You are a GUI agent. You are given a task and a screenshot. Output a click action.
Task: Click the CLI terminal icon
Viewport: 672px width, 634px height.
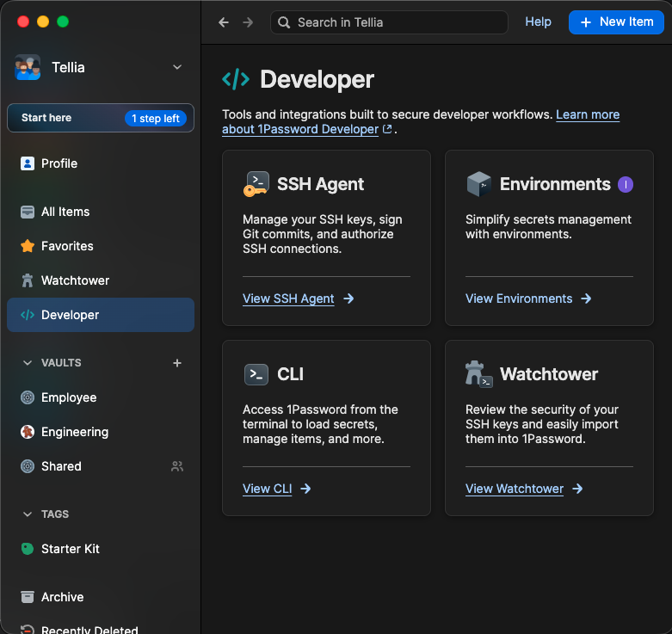[x=256, y=374]
